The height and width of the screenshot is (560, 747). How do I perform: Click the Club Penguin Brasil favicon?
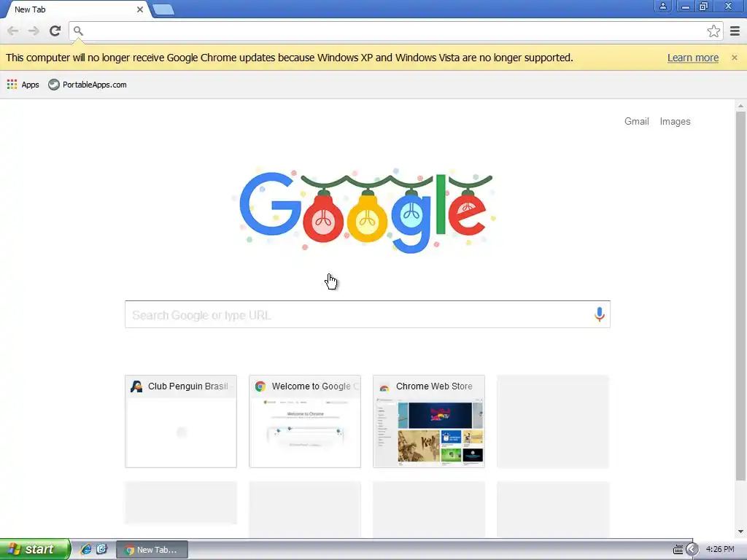pos(136,386)
